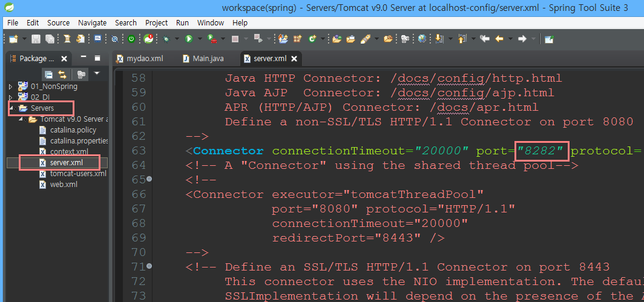Collapse the Servers folder
The height and width of the screenshot is (302, 644).
(11, 108)
